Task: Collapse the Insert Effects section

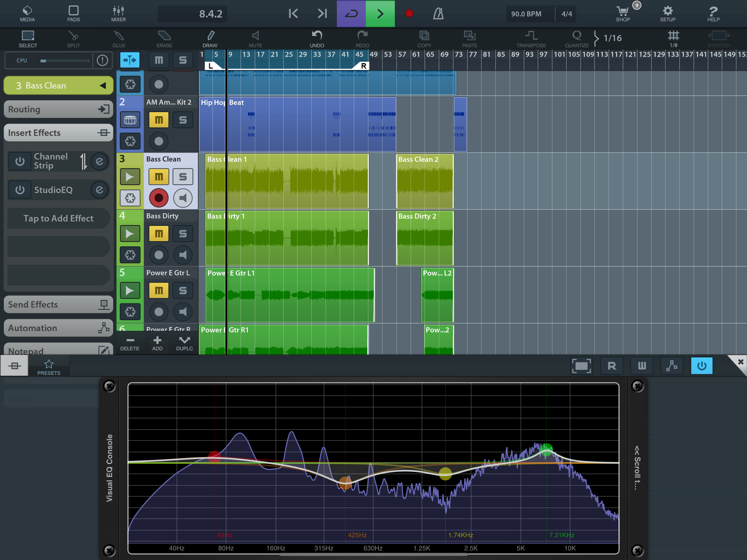Action: tap(58, 133)
